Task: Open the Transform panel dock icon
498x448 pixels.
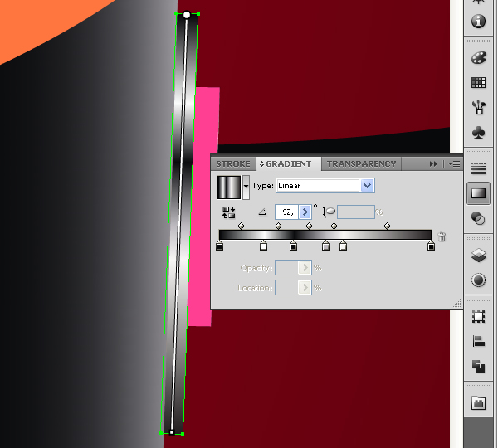Action: click(478, 317)
